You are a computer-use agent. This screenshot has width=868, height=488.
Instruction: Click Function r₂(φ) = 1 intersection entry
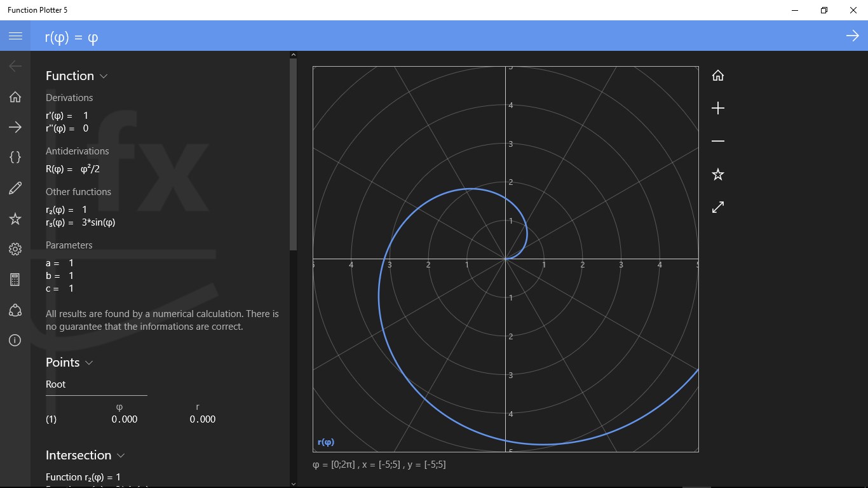(x=83, y=477)
